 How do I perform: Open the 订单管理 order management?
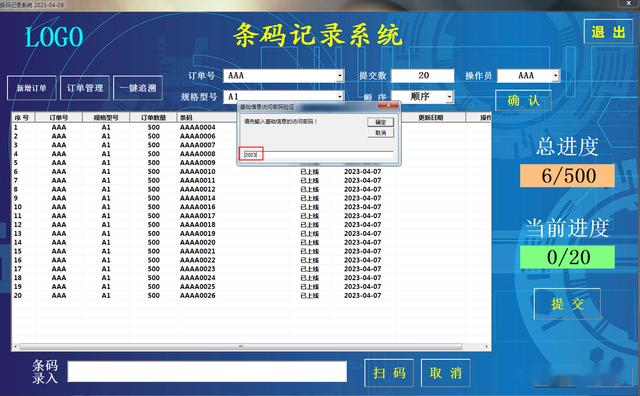click(85, 88)
